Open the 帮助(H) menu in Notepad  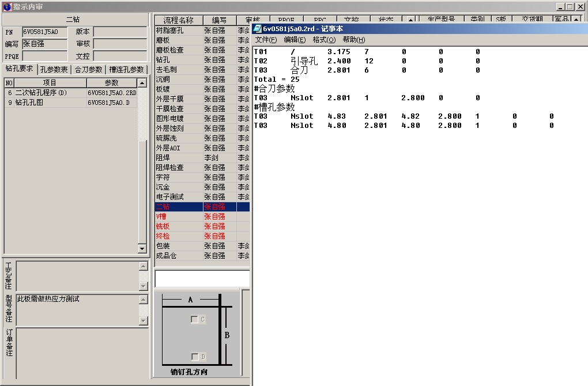353,40
